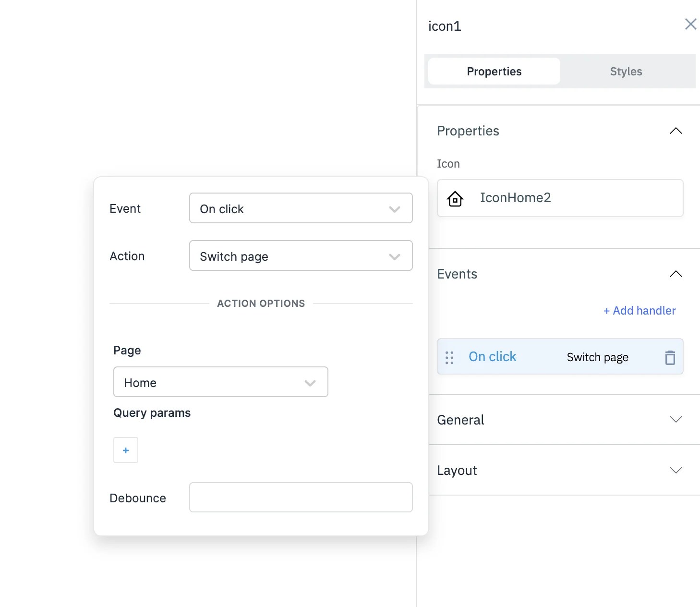This screenshot has width=700, height=607.
Task: Click the drag handle dots on the handler row
Action: click(x=450, y=357)
